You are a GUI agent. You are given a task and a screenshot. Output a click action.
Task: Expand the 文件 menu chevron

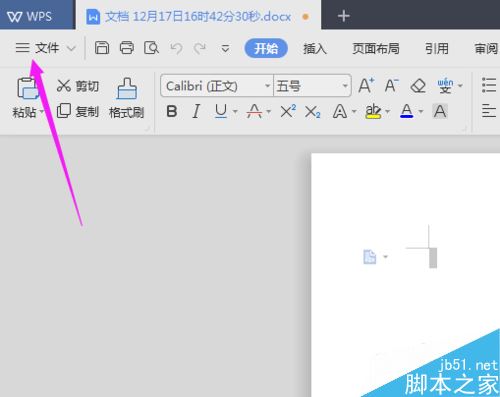71,49
